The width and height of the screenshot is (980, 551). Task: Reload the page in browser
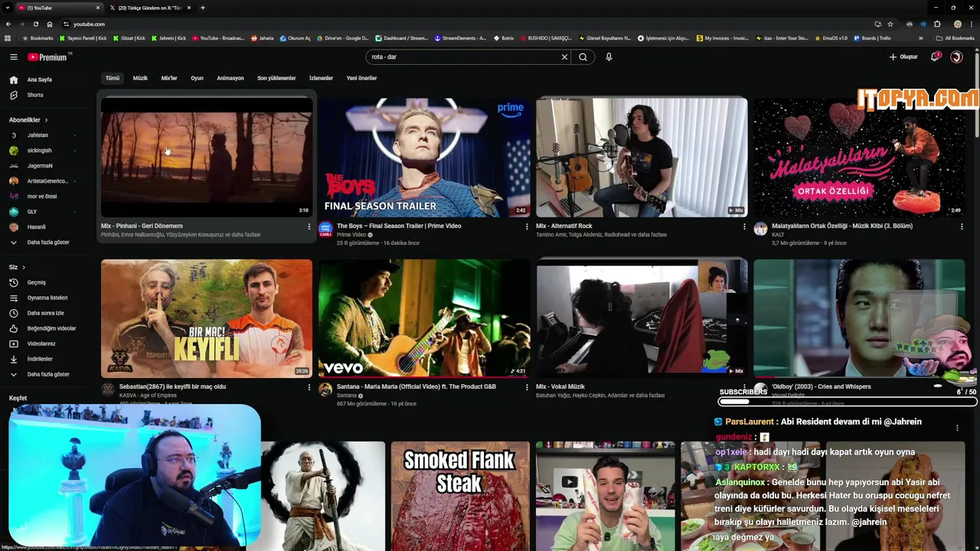35,24
